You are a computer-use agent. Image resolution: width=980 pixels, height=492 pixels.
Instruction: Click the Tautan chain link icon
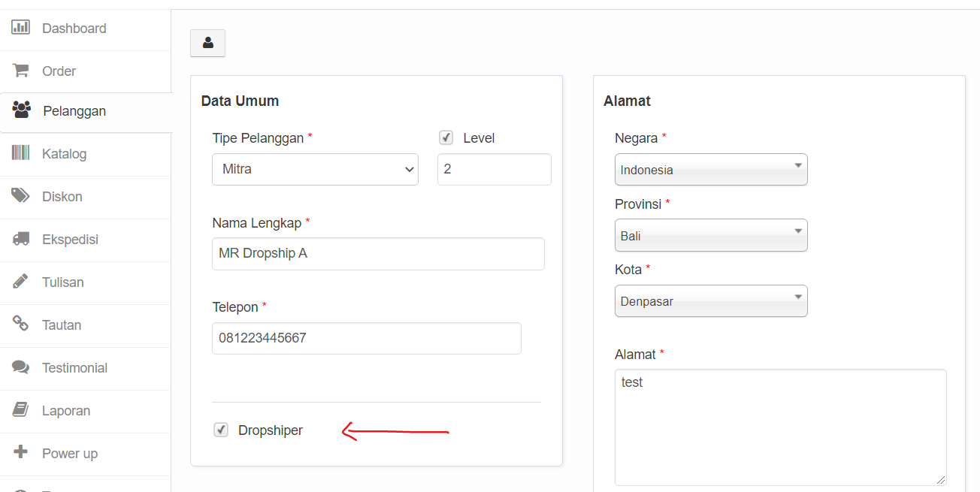point(20,324)
